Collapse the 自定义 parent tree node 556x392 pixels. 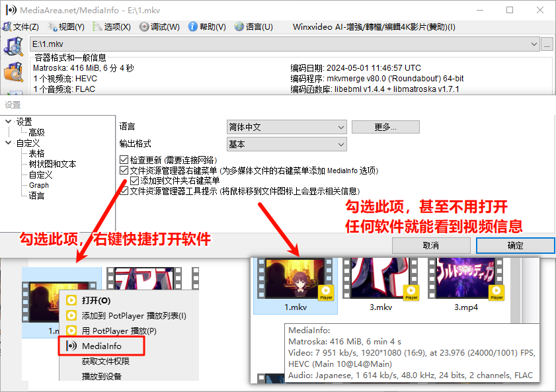(8, 143)
